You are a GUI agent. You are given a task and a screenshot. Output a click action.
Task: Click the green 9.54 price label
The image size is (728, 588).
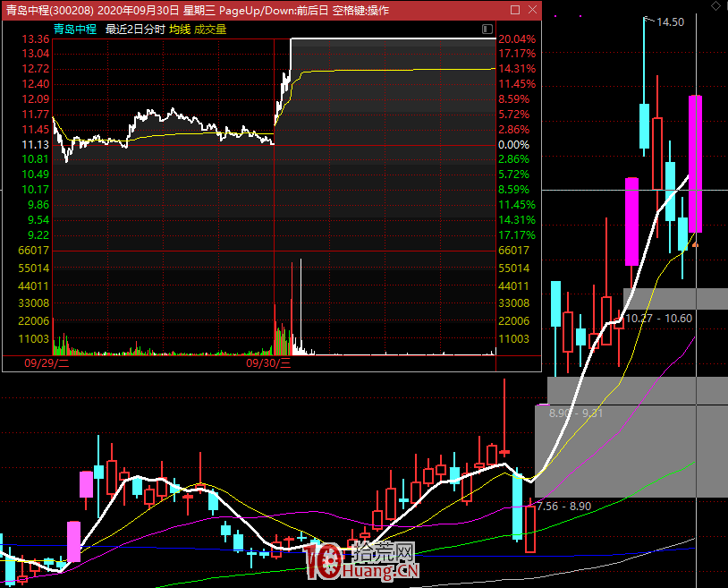[x=38, y=220]
